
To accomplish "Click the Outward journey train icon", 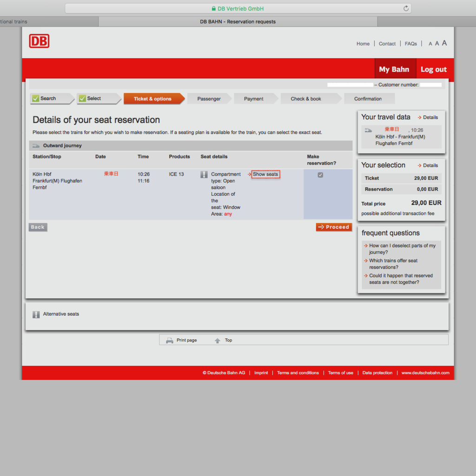I will [x=36, y=145].
